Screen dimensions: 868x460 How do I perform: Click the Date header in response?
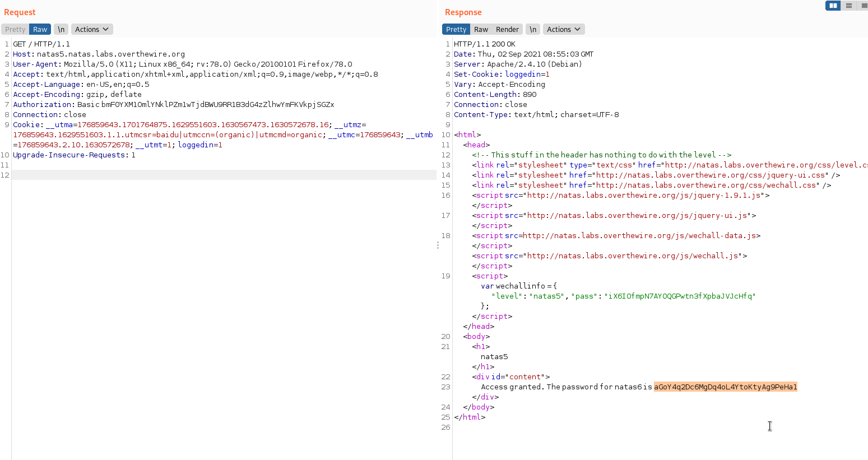pos(523,54)
